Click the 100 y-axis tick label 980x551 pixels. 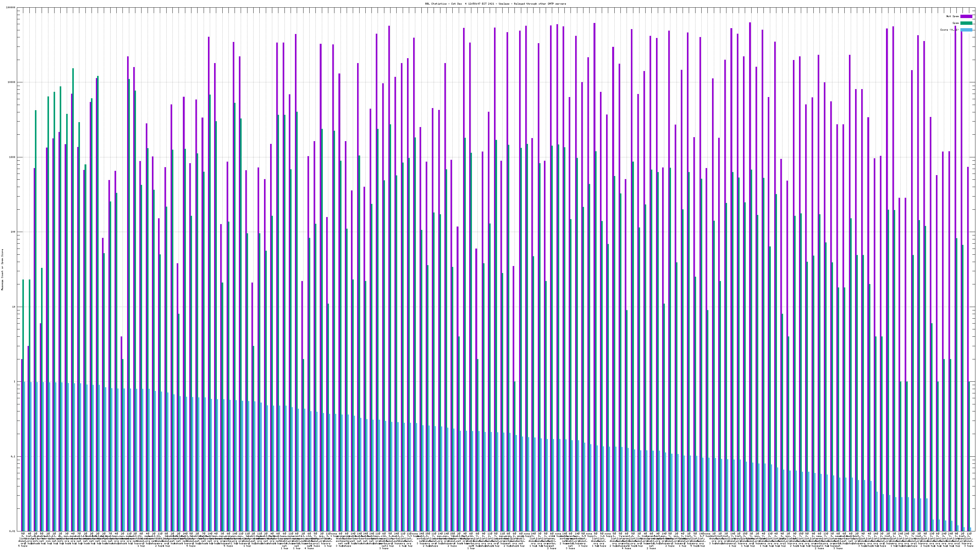click(x=13, y=232)
